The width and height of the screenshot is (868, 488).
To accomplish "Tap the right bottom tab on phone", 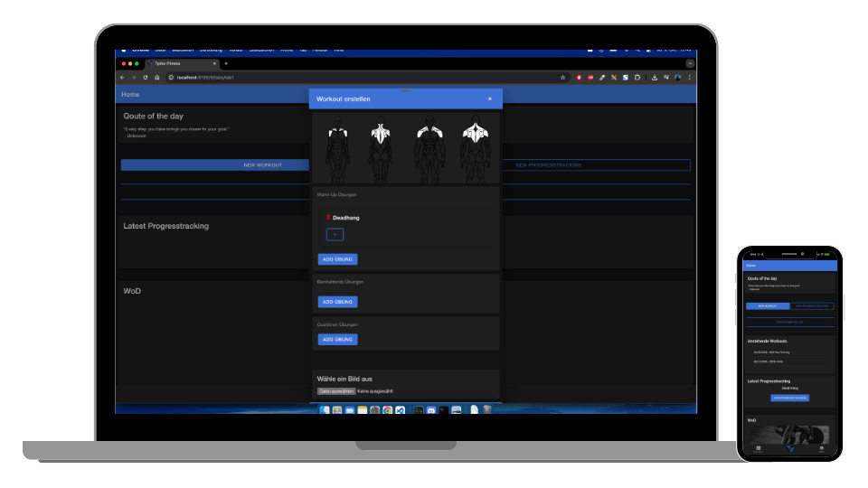I will [x=822, y=449].
